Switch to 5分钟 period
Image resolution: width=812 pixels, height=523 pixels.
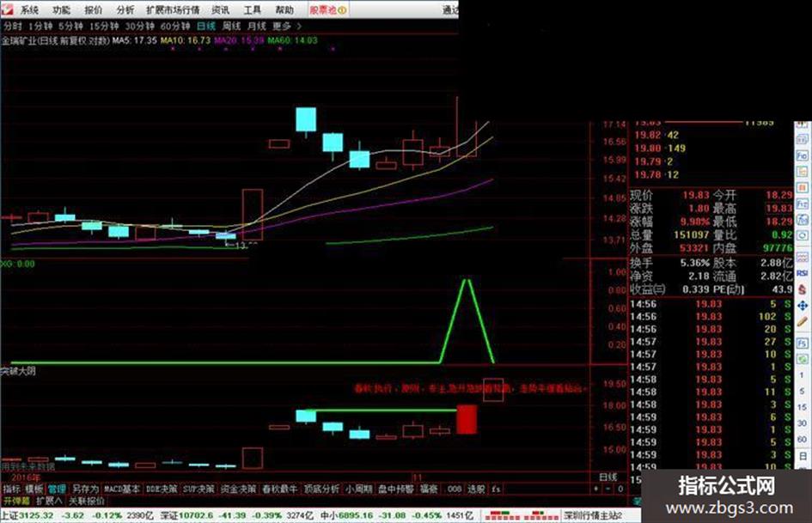tap(70, 26)
